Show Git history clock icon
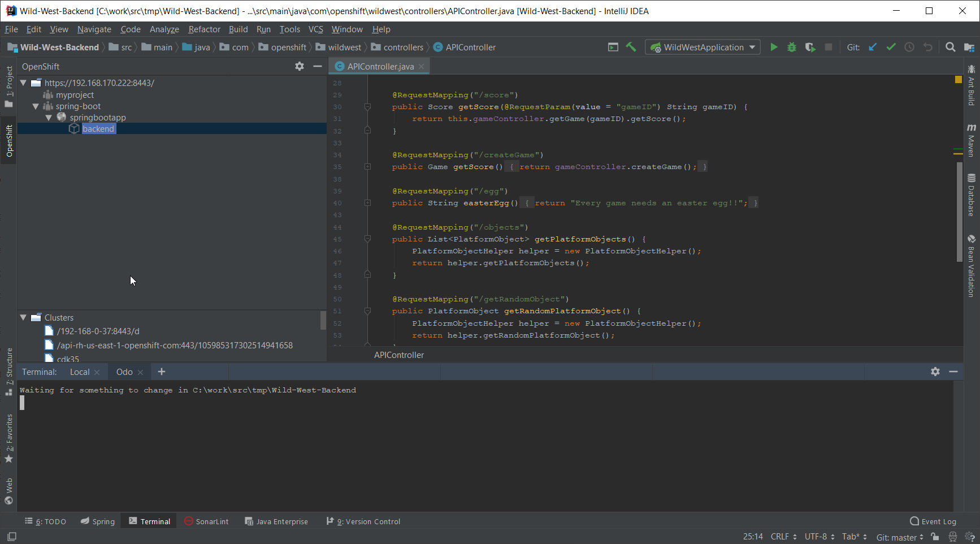 coord(909,48)
